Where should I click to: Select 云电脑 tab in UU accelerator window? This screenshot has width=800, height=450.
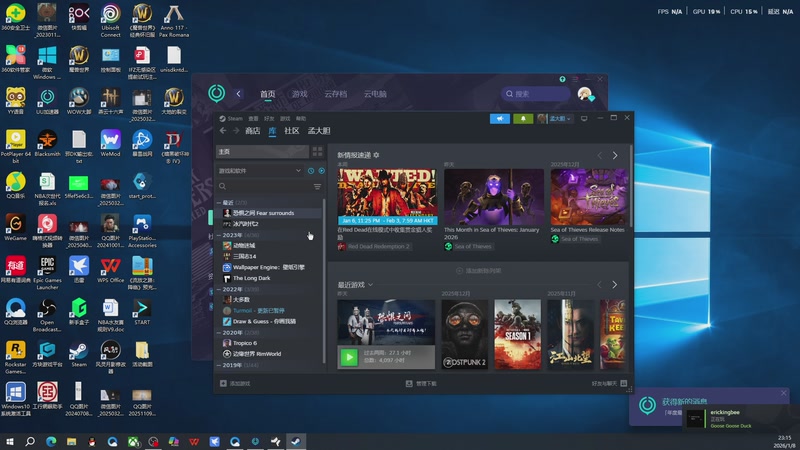point(375,94)
